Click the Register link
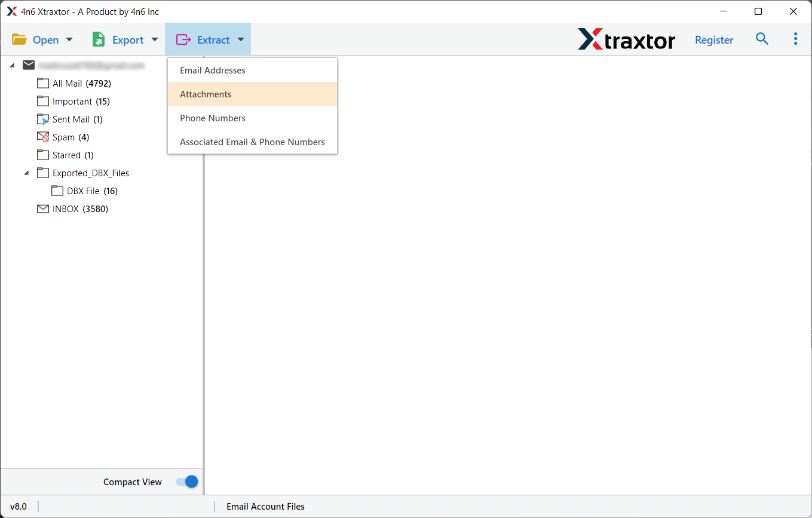Viewport: 812px width, 518px height. (714, 39)
